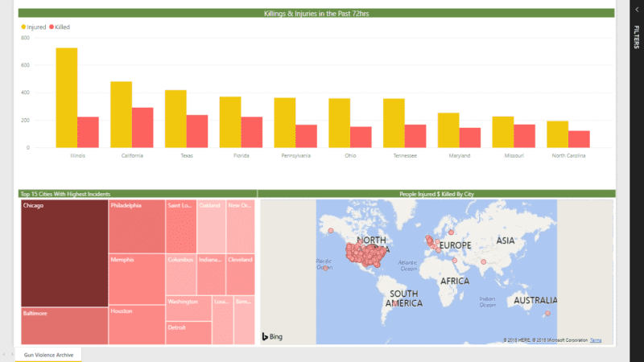Click the Bing logo on map

[x=271, y=335]
